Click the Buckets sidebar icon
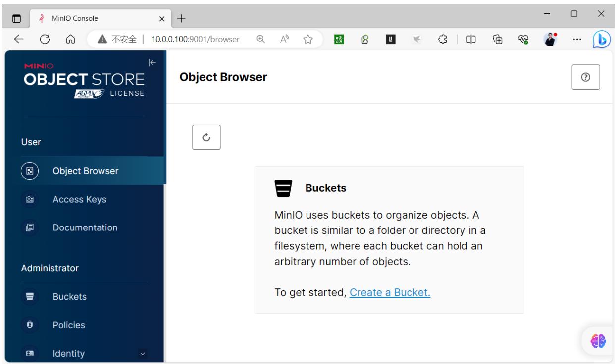Image resolution: width=615 pixels, height=364 pixels. 29,297
